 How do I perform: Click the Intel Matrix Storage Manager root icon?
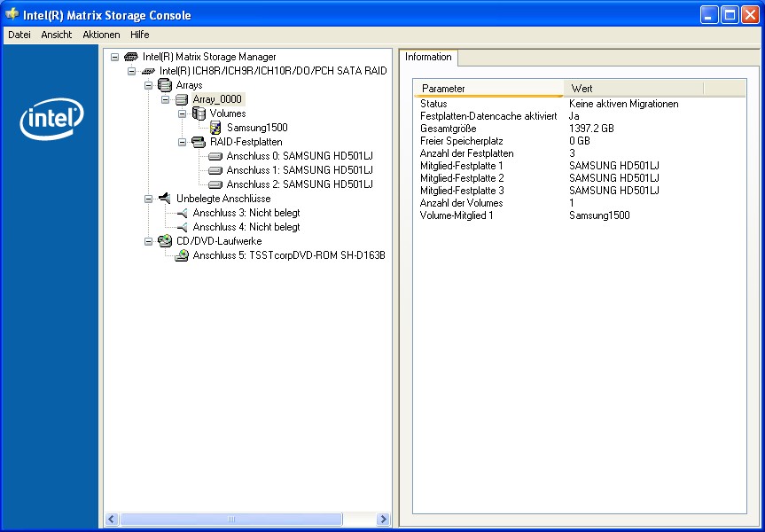click(x=131, y=57)
